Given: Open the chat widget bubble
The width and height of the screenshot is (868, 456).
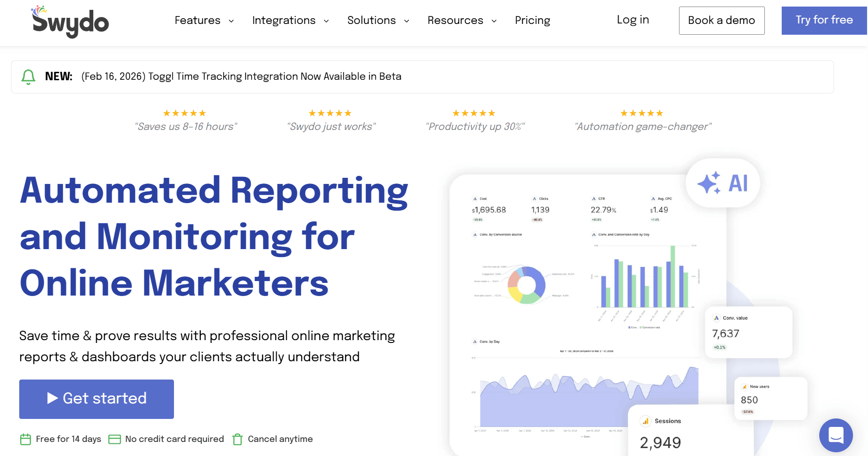Looking at the screenshot, I should tap(836, 435).
